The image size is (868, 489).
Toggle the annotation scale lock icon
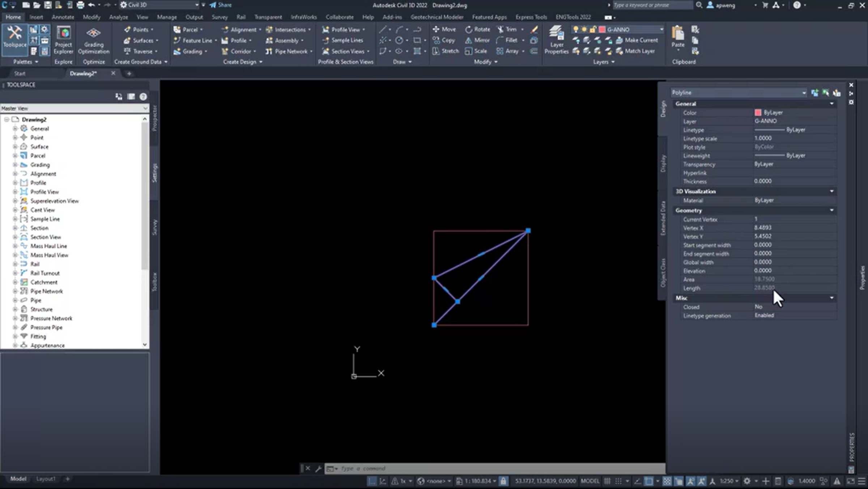(503, 481)
